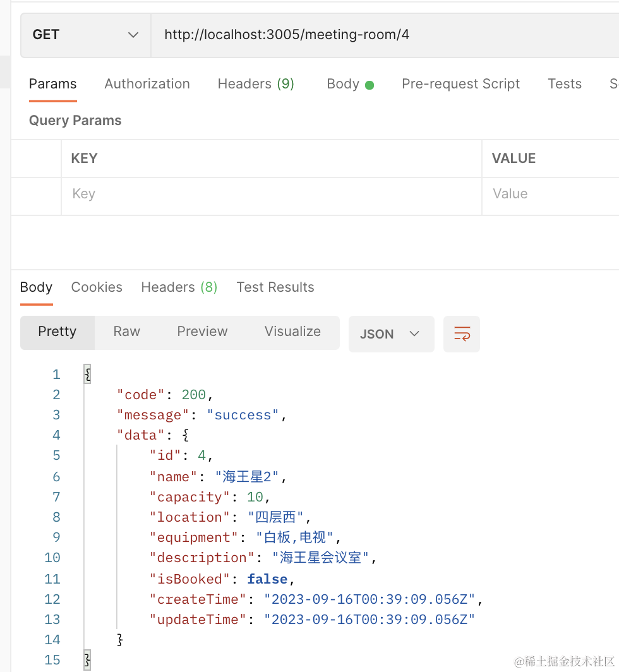
Task: Click the query param Key field
Action: coord(272,194)
